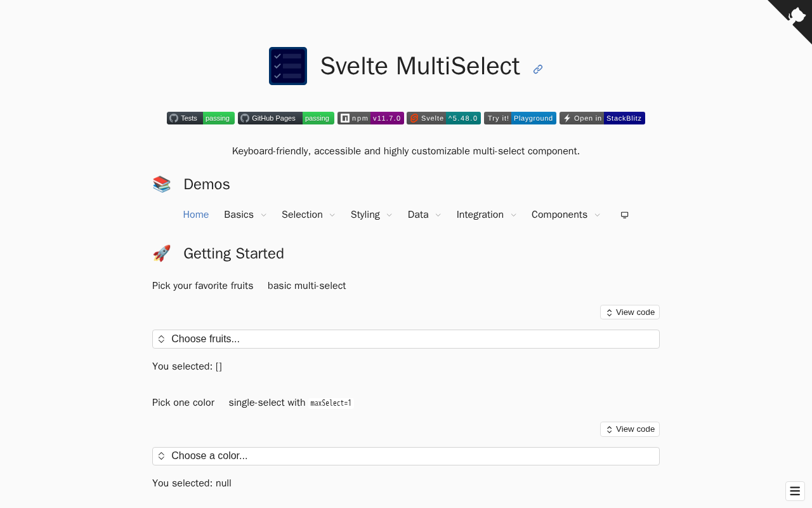This screenshot has width=812, height=508.
Task: Click the Svelte MultiSelect logo icon
Action: tap(288, 66)
